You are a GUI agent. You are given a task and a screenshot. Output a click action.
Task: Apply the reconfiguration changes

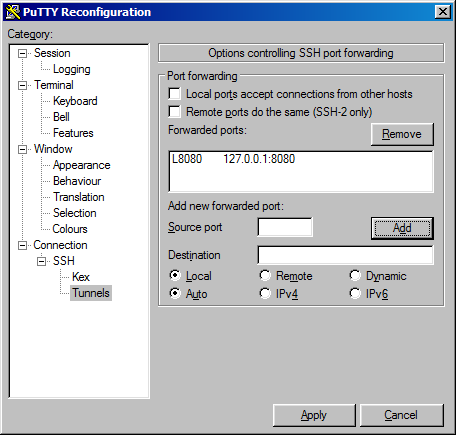pos(314,415)
